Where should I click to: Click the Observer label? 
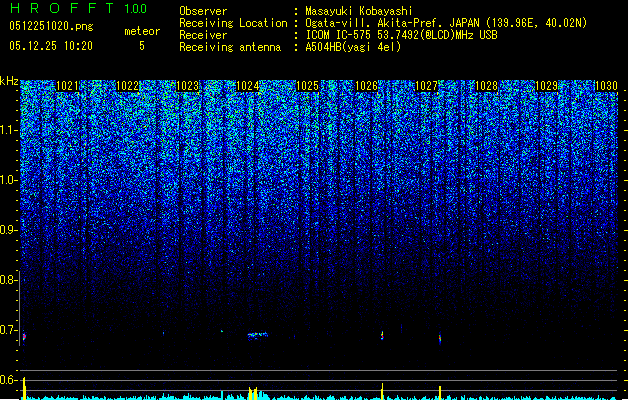point(203,11)
